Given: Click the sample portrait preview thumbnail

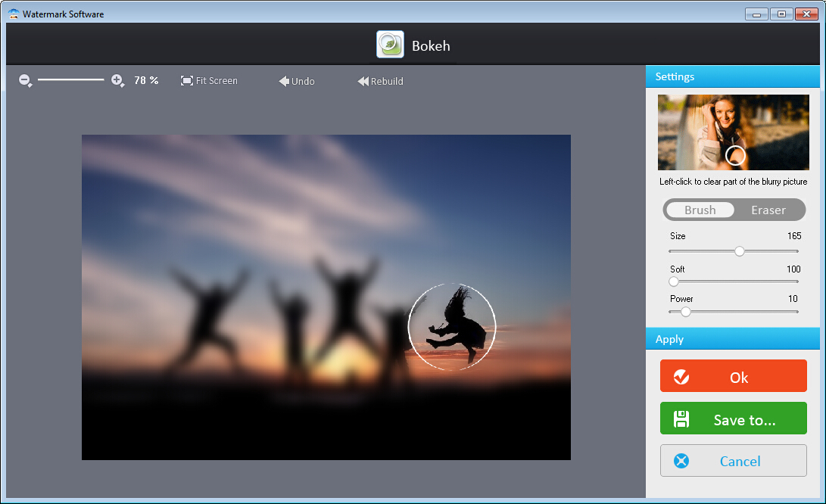Looking at the screenshot, I should click(734, 132).
